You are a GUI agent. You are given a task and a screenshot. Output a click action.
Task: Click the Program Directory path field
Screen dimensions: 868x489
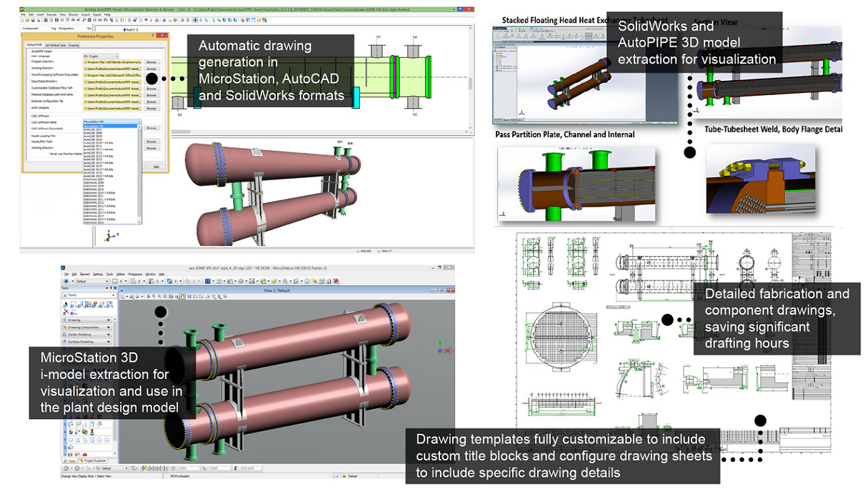click(x=112, y=62)
